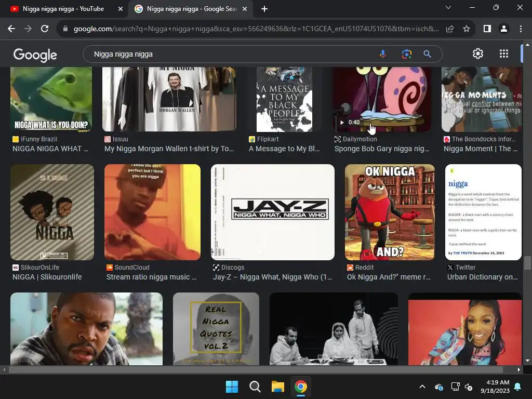Click the browser forward arrow
Screen dimensions: 532x399
coord(28,29)
